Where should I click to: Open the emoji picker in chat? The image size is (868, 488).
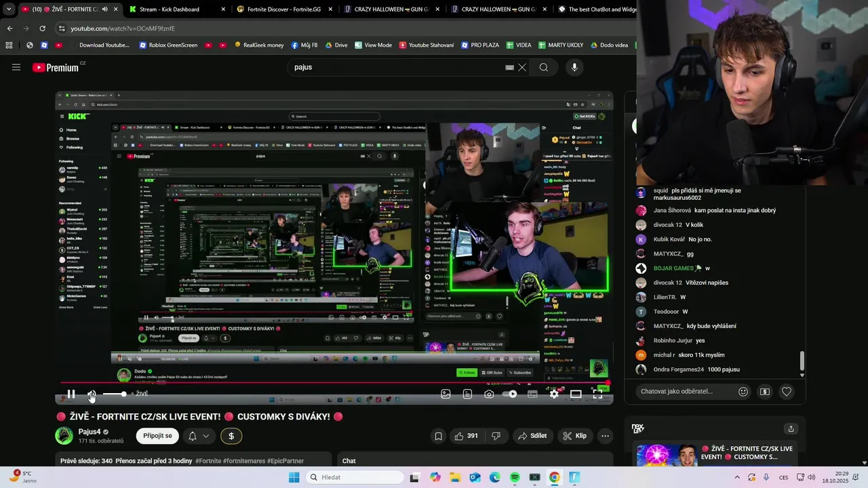tap(743, 391)
